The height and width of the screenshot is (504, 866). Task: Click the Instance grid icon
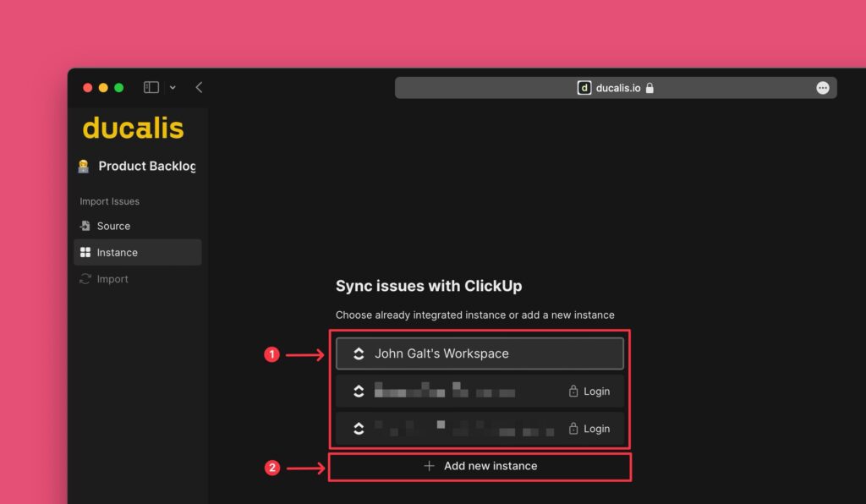tap(85, 252)
